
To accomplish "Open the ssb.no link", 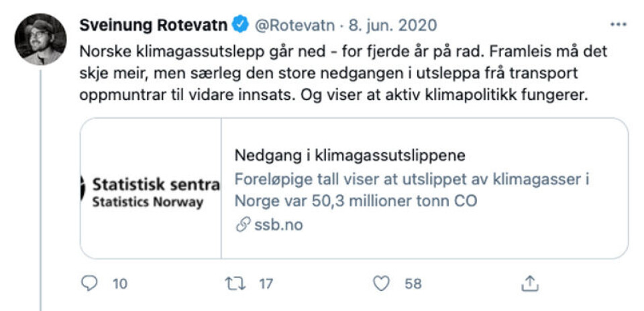I will [278, 225].
